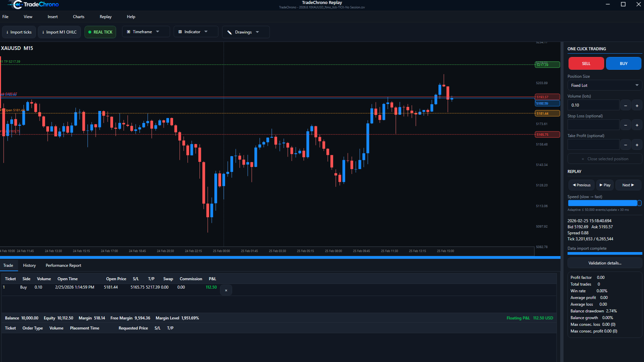Open the Indicator dropdown
644x362 pixels.
pyautogui.click(x=196, y=32)
